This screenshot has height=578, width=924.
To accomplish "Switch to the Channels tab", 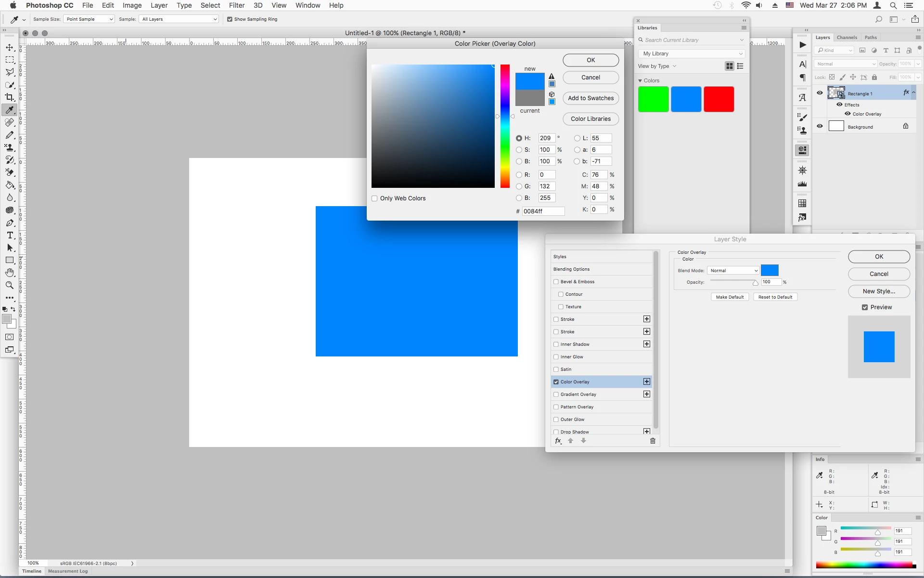I will click(847, 38).
